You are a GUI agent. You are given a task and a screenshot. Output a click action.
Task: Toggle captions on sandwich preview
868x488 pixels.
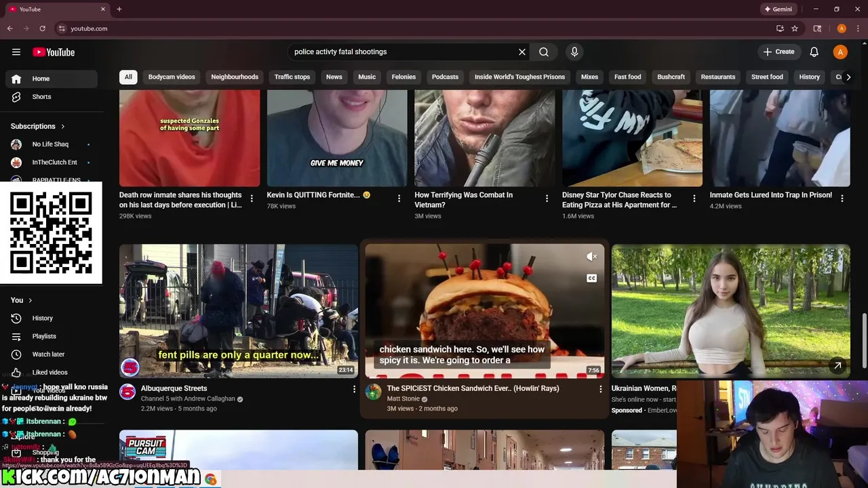[591, 279]
